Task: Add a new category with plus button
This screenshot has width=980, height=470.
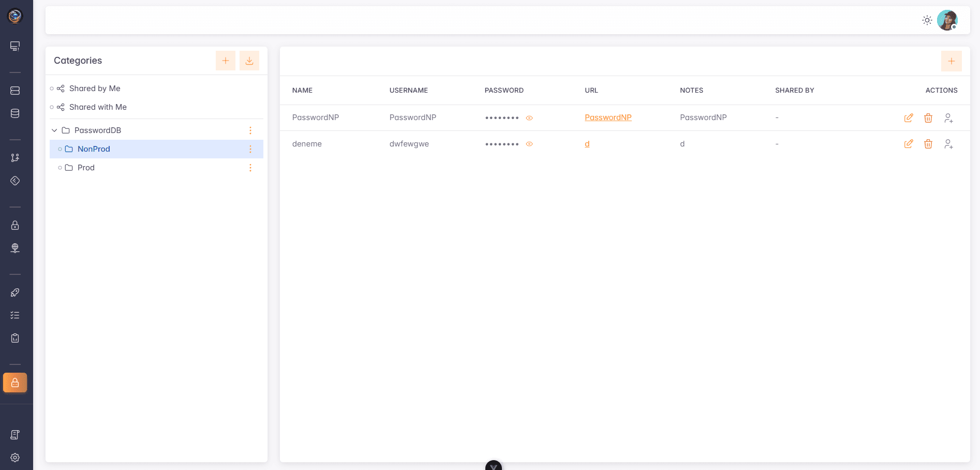Action: click(226, 61)
